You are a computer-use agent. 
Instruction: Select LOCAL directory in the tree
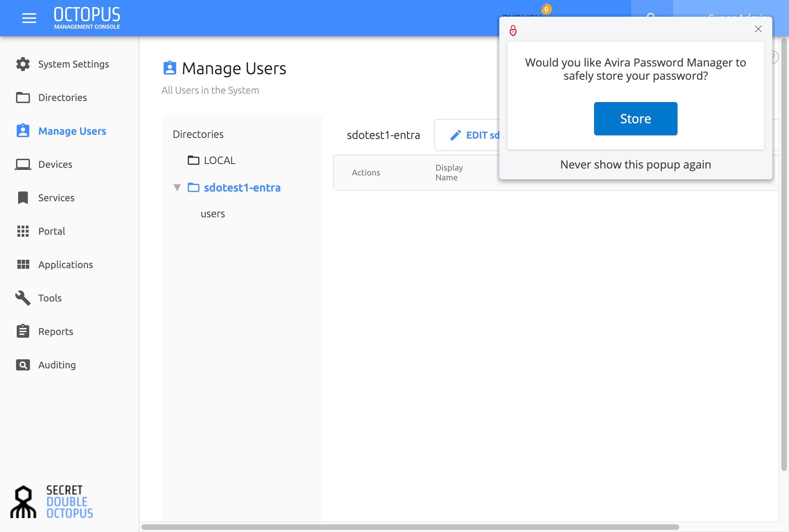point(219,160)
